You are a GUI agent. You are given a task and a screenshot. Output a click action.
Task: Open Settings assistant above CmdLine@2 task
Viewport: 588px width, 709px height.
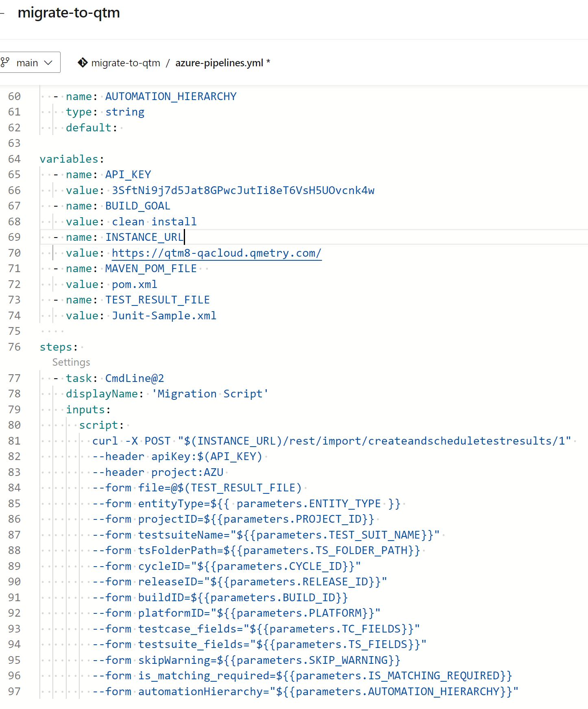71,362
